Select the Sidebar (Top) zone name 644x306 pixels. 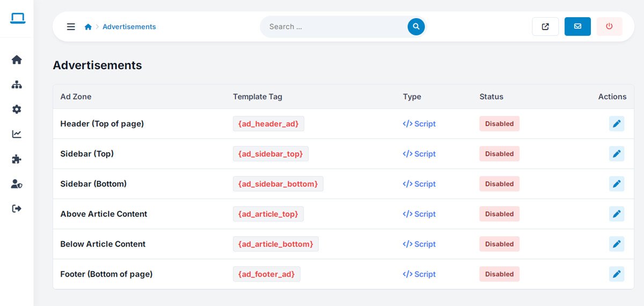point(87,154)
